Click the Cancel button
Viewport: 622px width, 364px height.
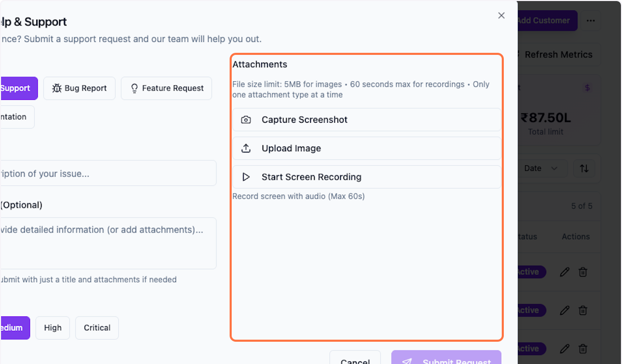(x=355, y=360)
